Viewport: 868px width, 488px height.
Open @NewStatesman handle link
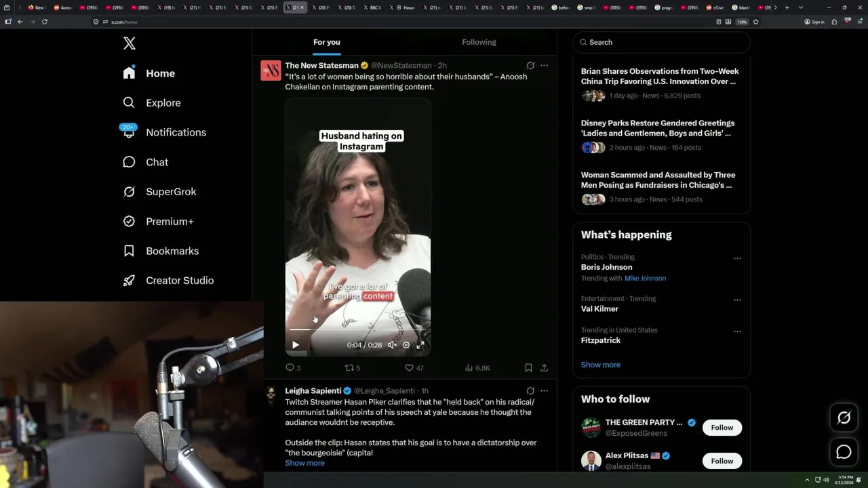pos(401,66)
